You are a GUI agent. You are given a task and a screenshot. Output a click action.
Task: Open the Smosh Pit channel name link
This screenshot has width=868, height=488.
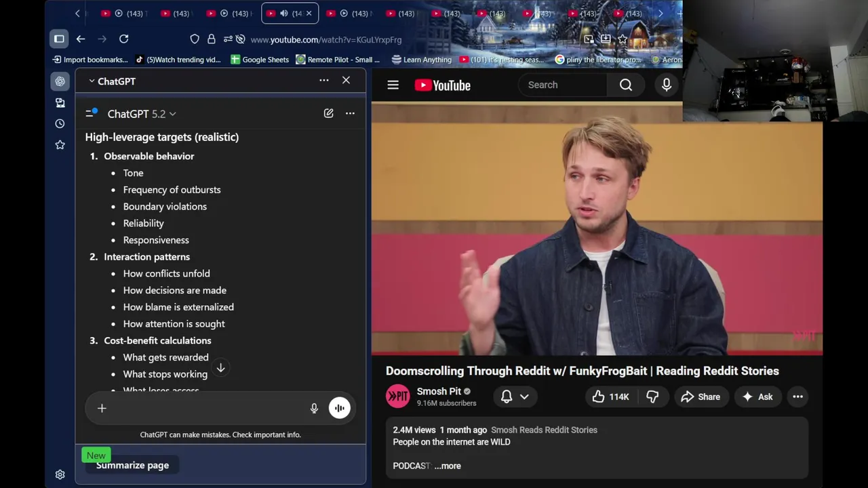click(439, 391)
